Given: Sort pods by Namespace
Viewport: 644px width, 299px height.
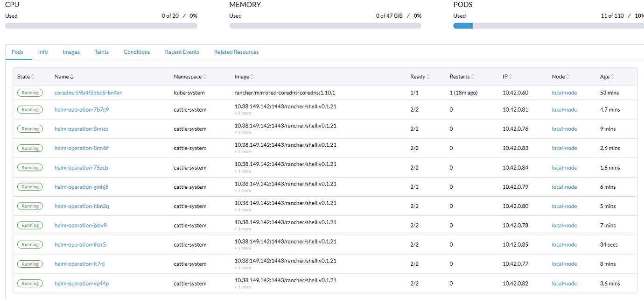Looking at the screenshot, I should click(190, 76).
